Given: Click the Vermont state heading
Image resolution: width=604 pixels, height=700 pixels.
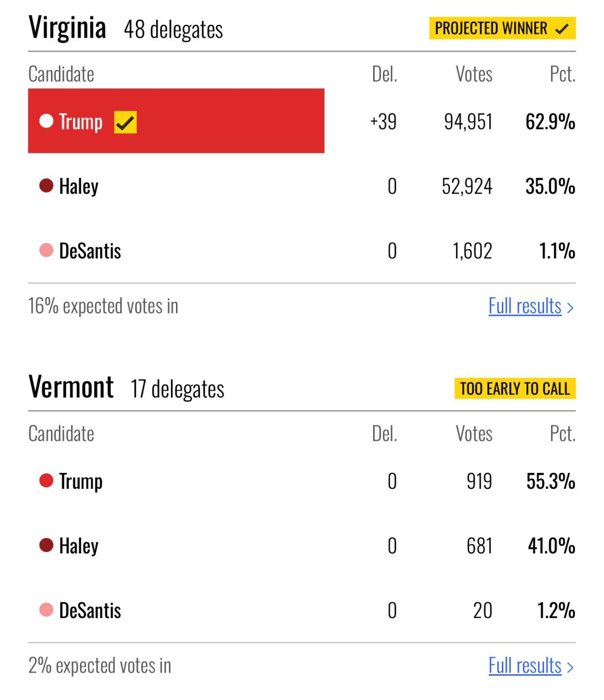Looking at the screenshot, I should tap(71, 387).
